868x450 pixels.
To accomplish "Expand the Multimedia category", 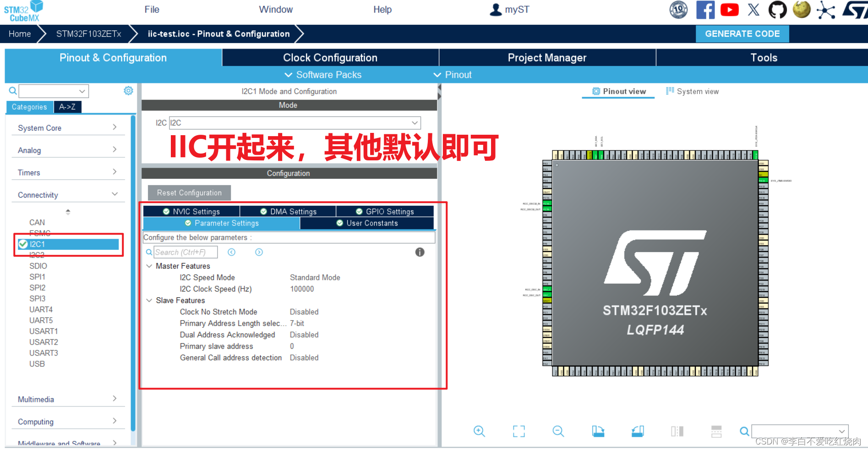I will [68, 399].
